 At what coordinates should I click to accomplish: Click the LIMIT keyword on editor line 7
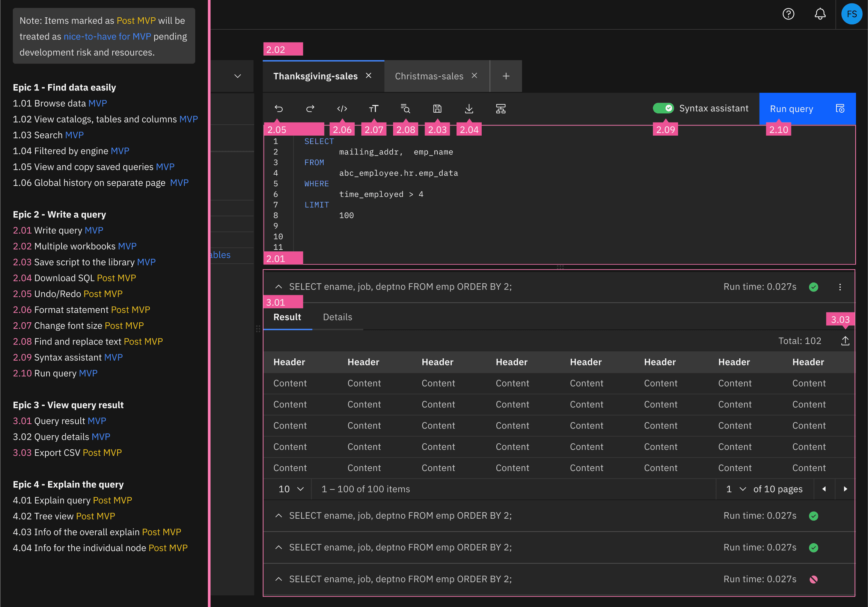(x=316, y=205)
